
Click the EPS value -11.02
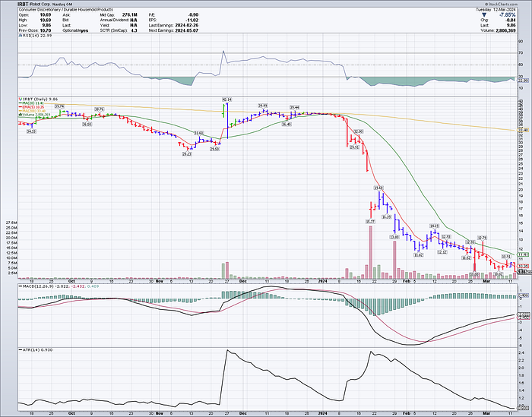192,20
